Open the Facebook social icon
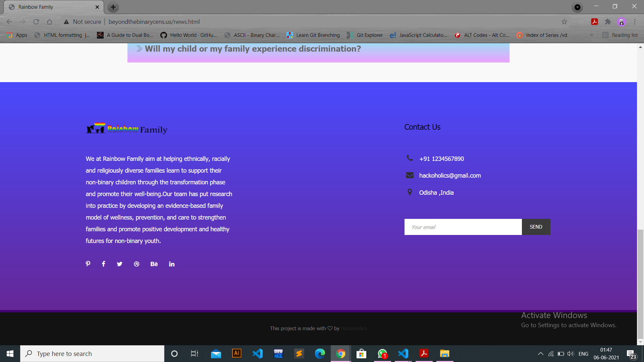The image size is (644, 362). [x=104, y=264]
